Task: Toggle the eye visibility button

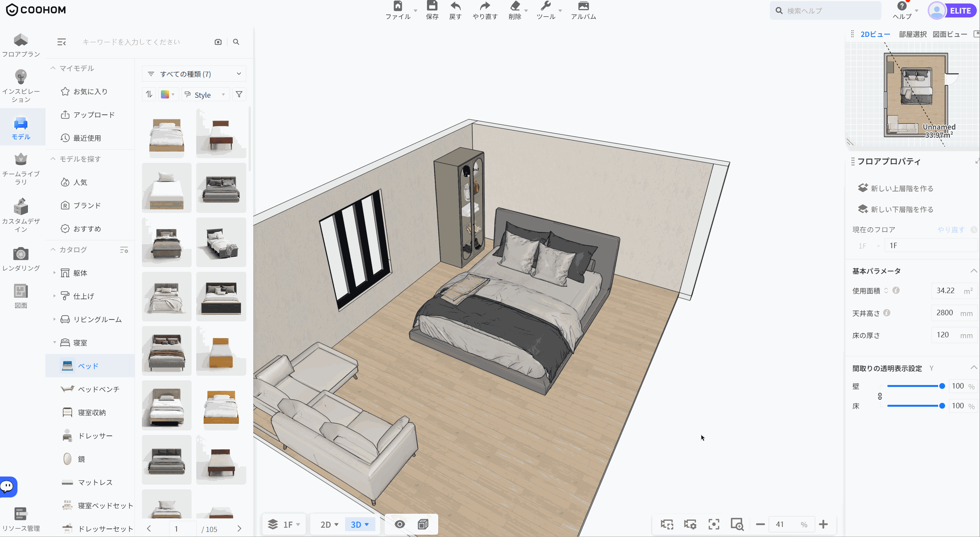Action: point(400,525)
